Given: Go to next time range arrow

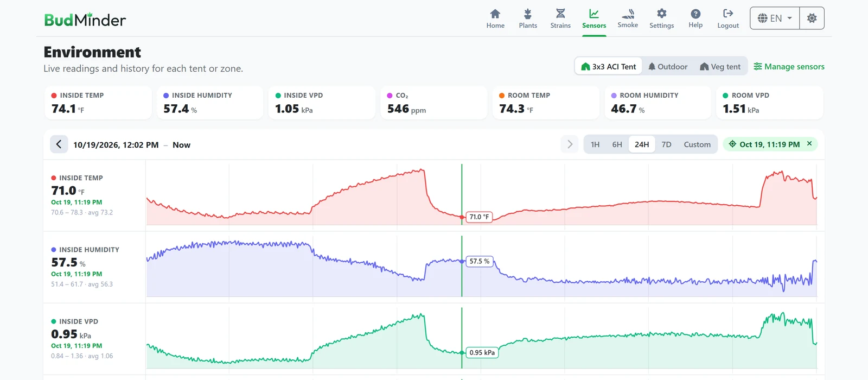Looking at the screenshot, I should 570,144.
